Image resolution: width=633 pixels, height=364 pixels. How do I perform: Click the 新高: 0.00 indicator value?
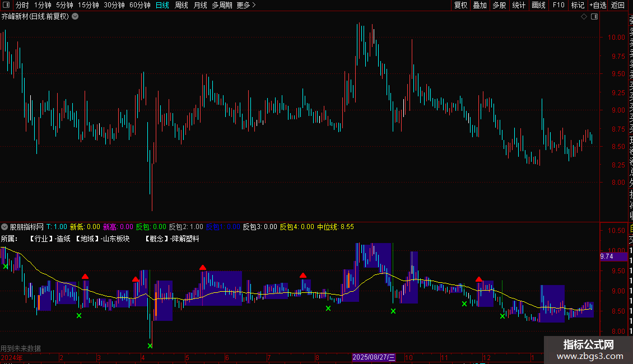pos(118,227)
